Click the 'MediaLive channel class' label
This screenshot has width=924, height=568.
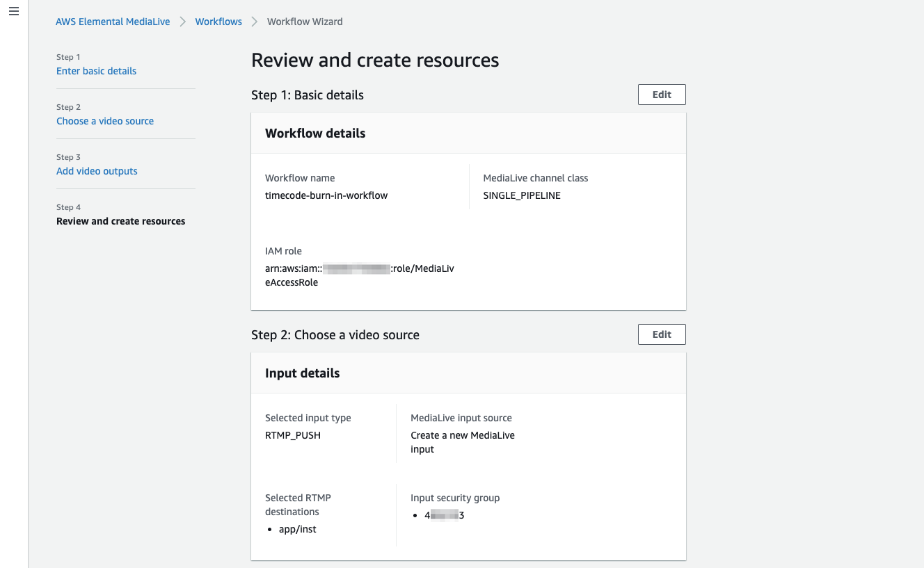(536, 178)
